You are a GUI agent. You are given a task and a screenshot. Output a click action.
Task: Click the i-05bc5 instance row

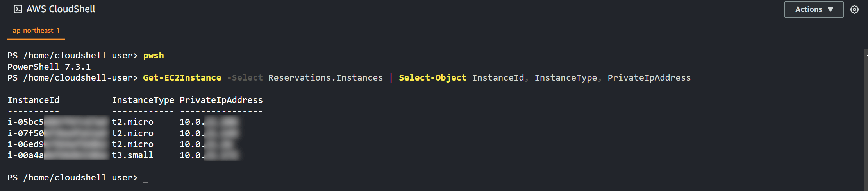(123, 122)
